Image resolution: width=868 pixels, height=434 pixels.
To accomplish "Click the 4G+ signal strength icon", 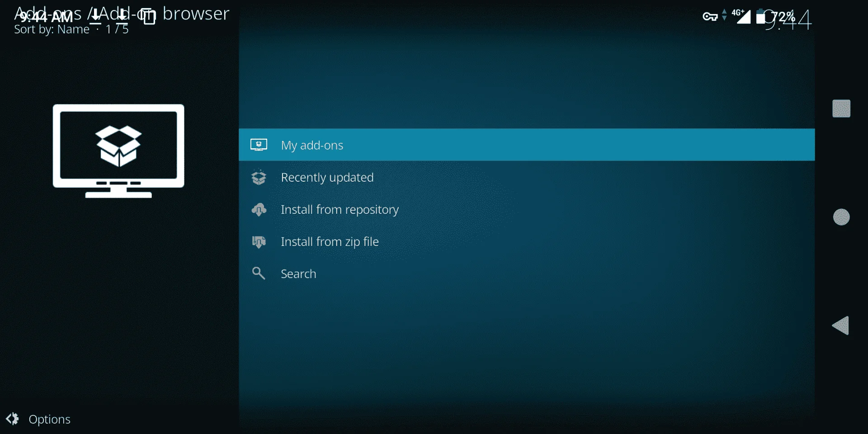I will coord(741,16).
